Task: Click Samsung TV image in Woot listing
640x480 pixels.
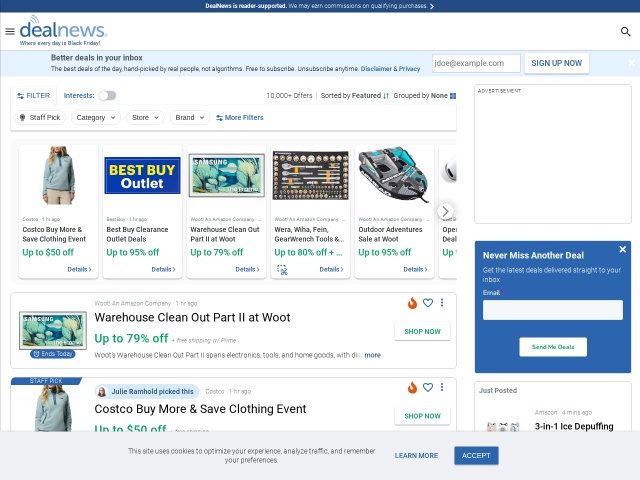Action: coord(53,330)
